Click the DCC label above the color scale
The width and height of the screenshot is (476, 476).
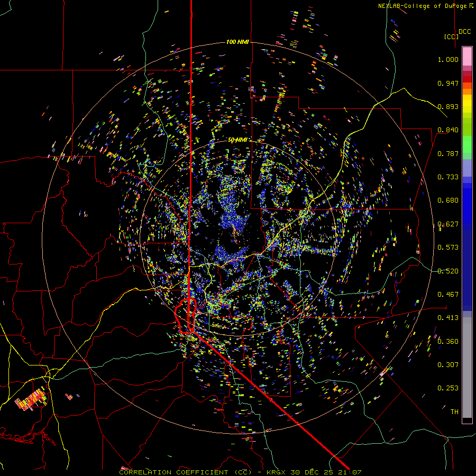pyautogui.click(x=465, y=31)
